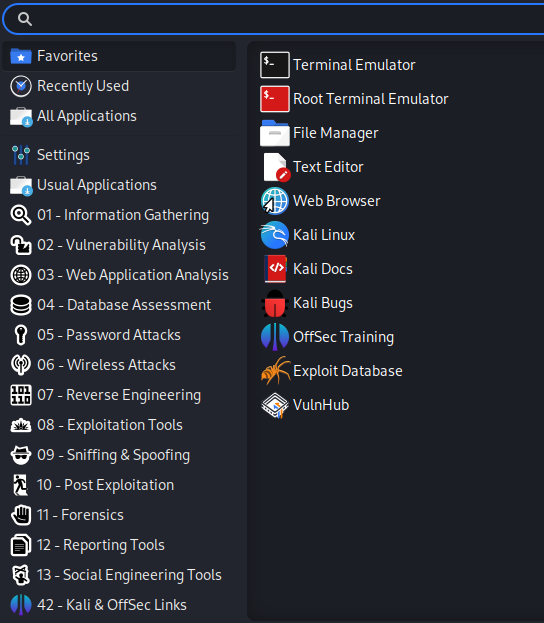
Task: Click the magnifier icon in search bar
Action: 25,19
